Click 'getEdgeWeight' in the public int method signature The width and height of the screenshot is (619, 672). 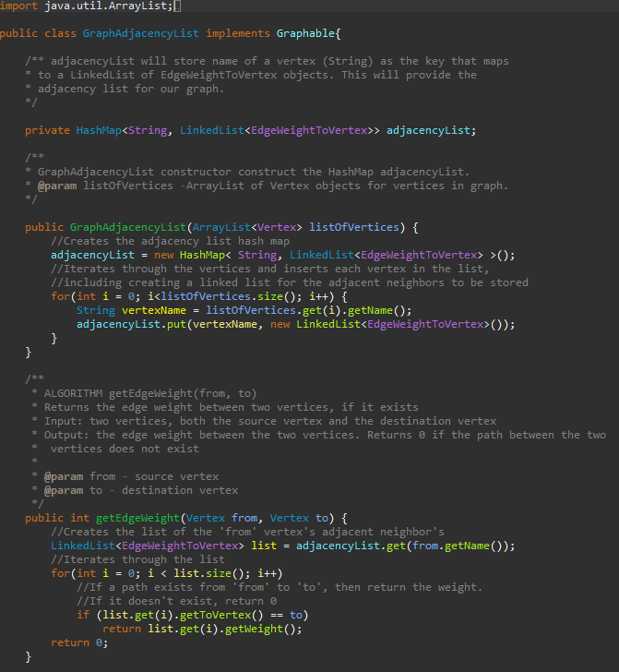(x=137, y=518)
